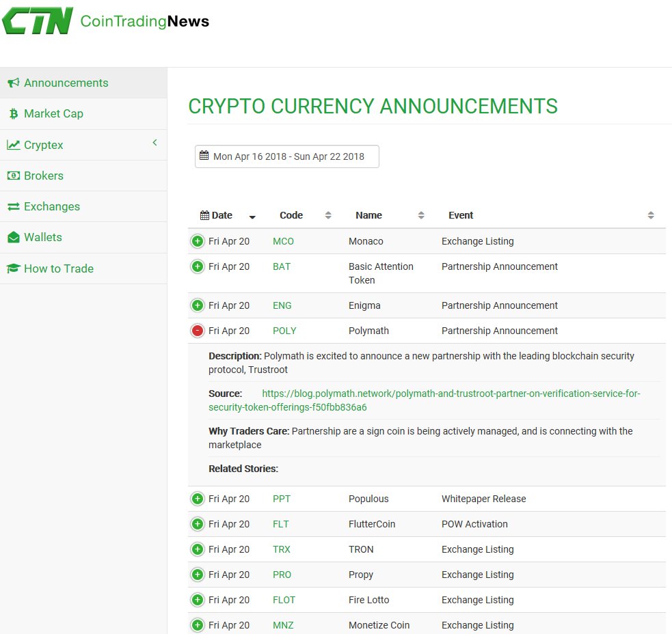Screen dimensions: 672x634
Task: Click the calendar icon in Date column header
Action: pyautogui.click(x=205, y=215)
